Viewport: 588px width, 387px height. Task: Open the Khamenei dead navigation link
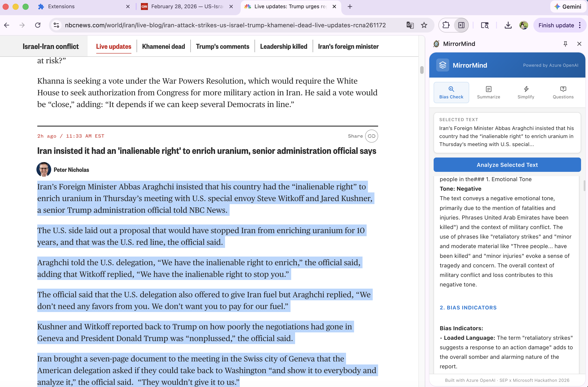pyautogui.click(x=163, y=46)
